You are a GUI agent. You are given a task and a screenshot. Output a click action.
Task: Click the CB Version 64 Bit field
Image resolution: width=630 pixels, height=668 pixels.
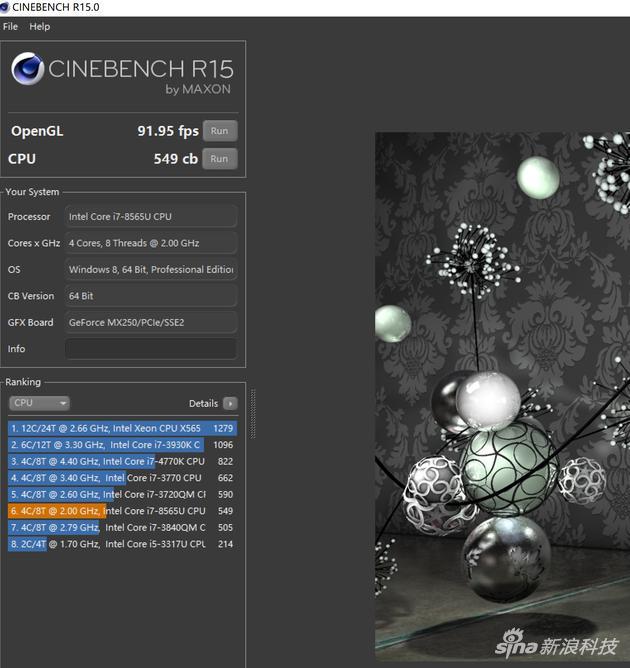(151, 296)
